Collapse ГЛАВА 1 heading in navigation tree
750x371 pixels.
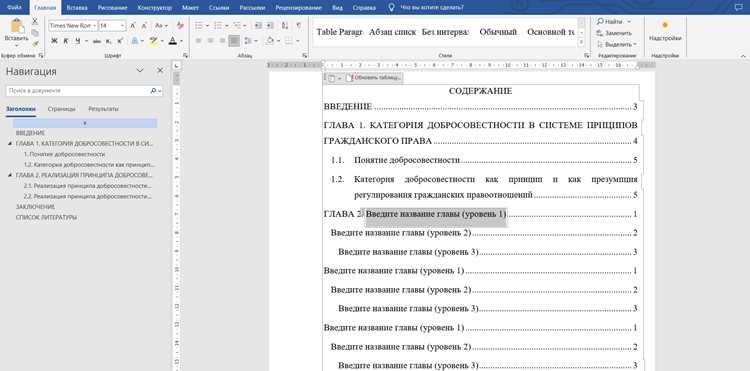tap(10, 143)
